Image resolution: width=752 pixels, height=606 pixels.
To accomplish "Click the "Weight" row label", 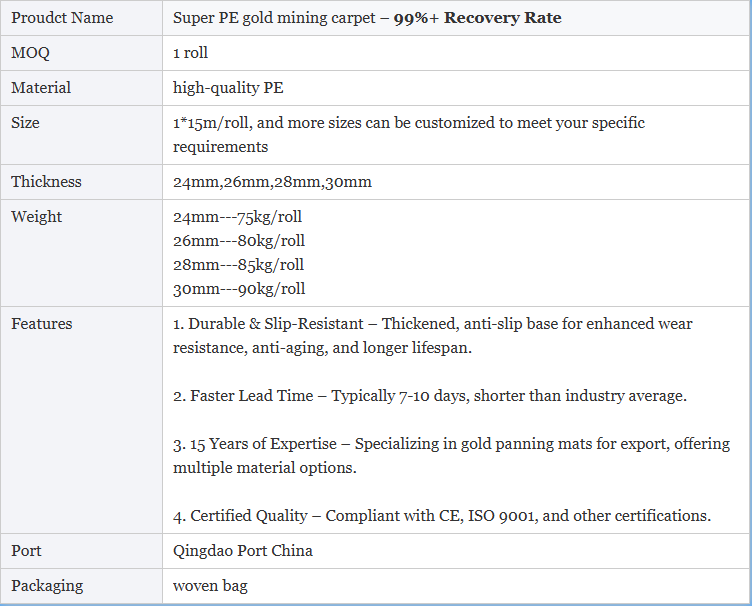I will (x=36, y=217).
